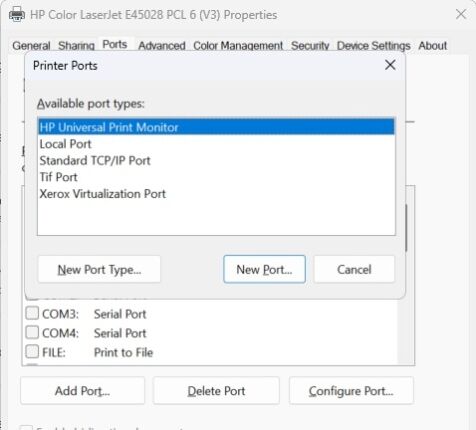Click the New Port Type... button

tap(99, 269)
